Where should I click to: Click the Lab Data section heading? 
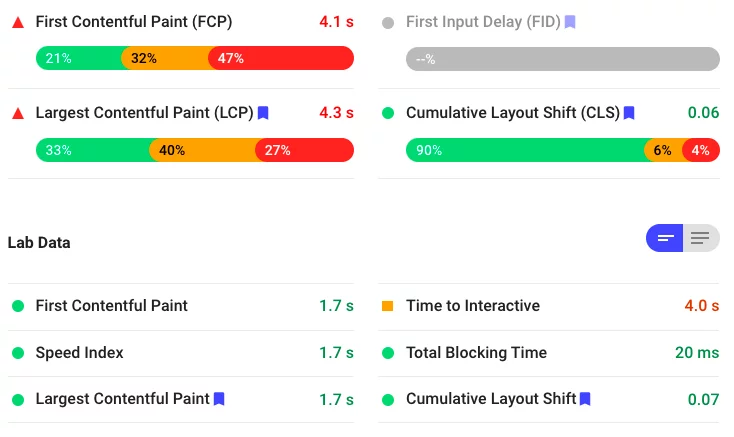(39, 242)
